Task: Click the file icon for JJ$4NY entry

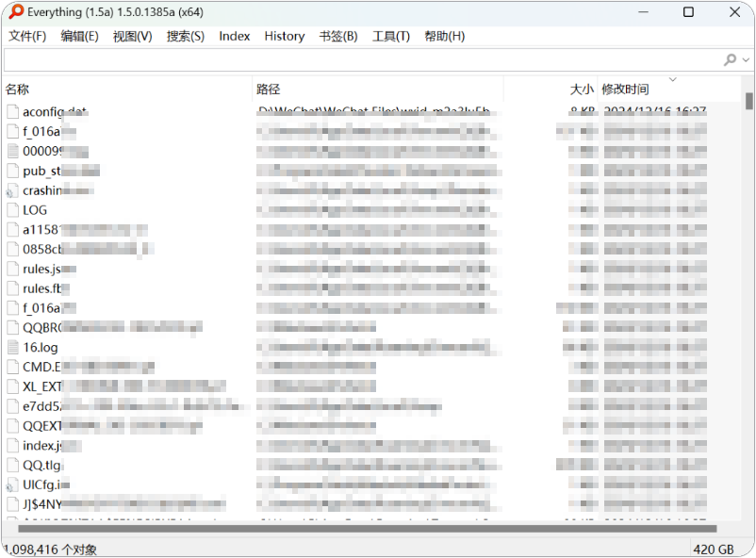Action: point(13,504)
